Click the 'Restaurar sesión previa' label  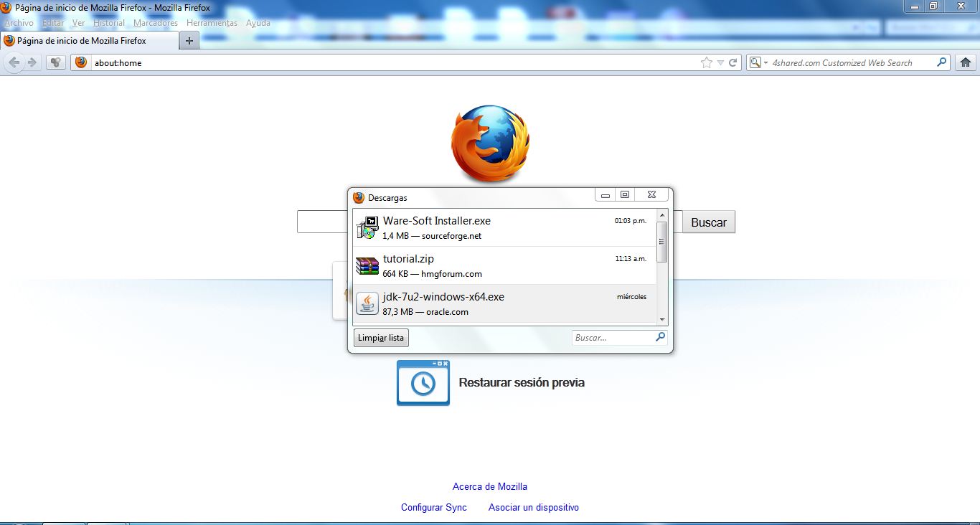(x=522, y=383)
